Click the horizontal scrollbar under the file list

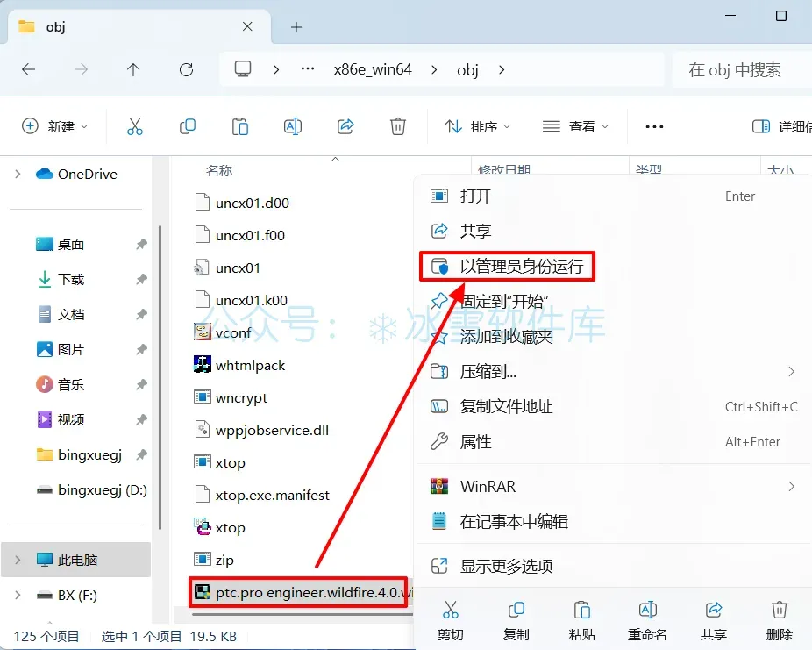[x=303, y=615]
